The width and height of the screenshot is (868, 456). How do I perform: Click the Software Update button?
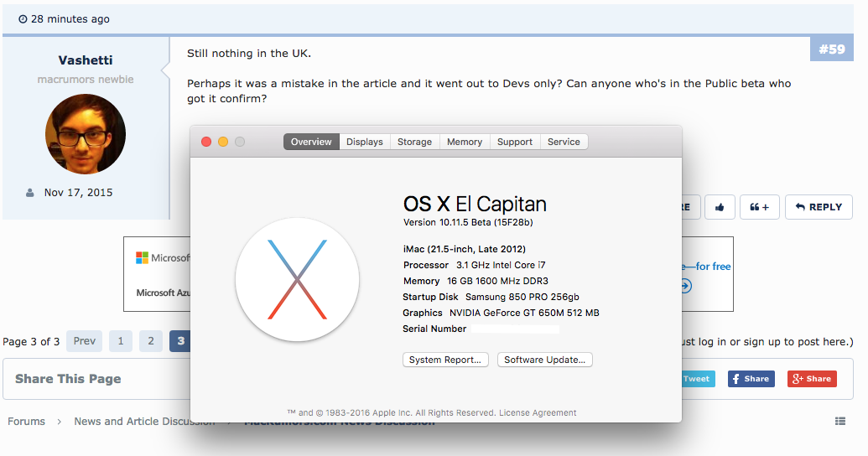point(545,360)
